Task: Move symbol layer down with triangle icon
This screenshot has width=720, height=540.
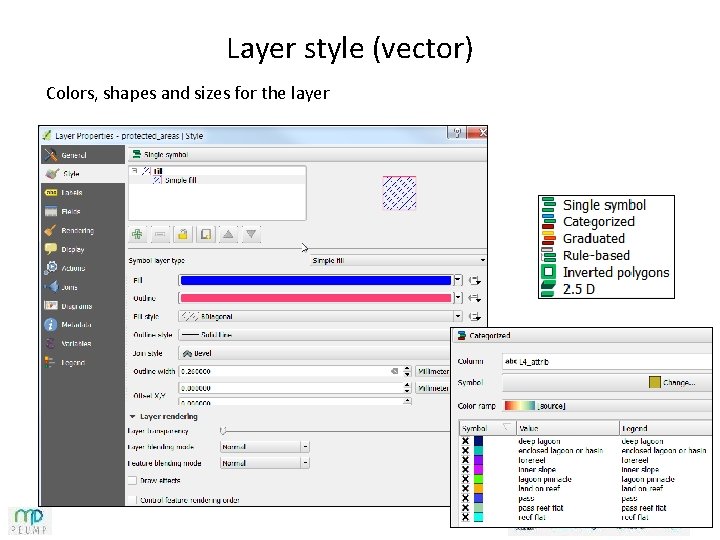Action: (251, 235)
